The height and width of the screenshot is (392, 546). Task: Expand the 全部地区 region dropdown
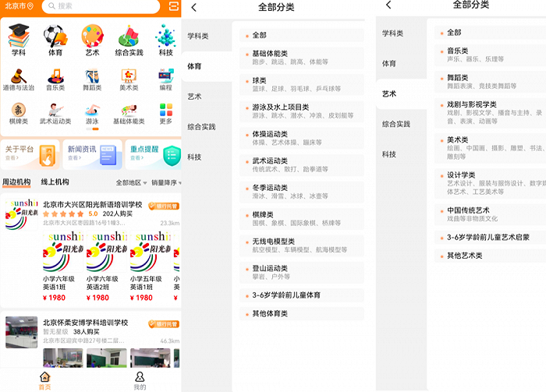pos(131,182)
